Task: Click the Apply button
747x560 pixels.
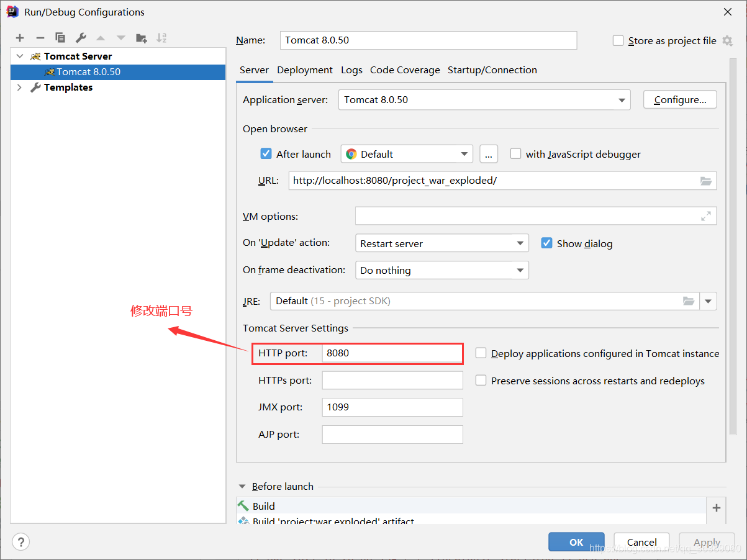Action: tap(707, 542)
